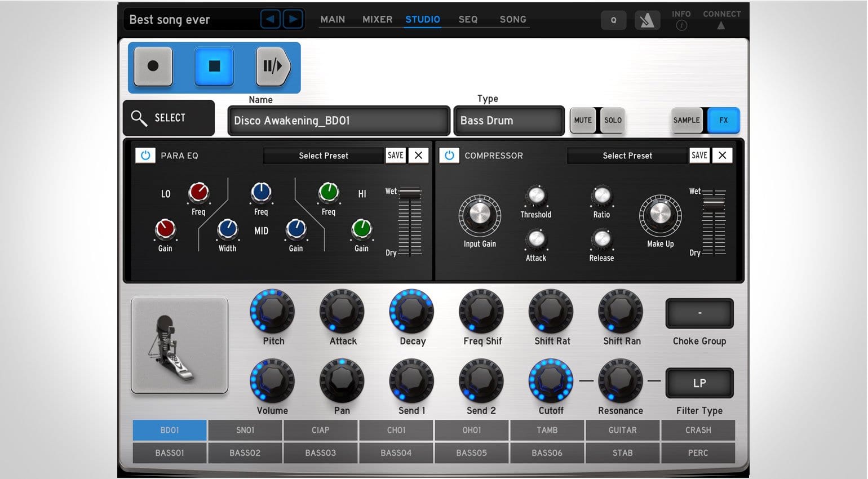Click the Pan knob
The image size is (868, 479).
(x=342, y=381)
